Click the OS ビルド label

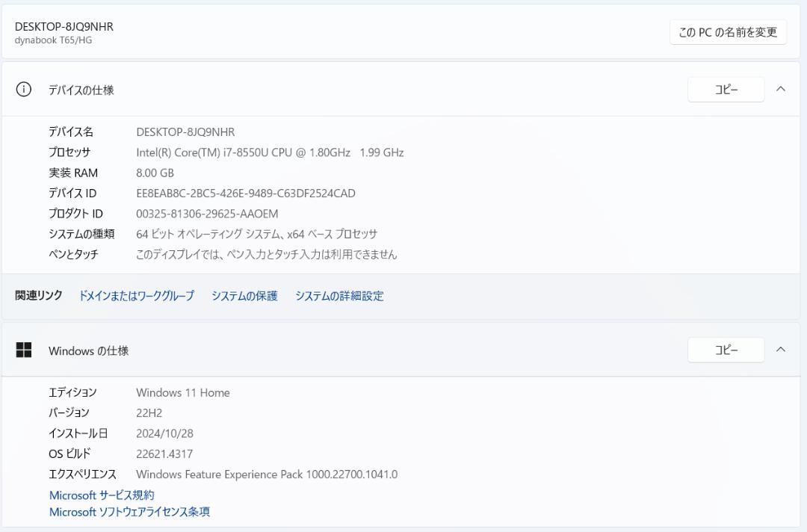coord(69,454)
